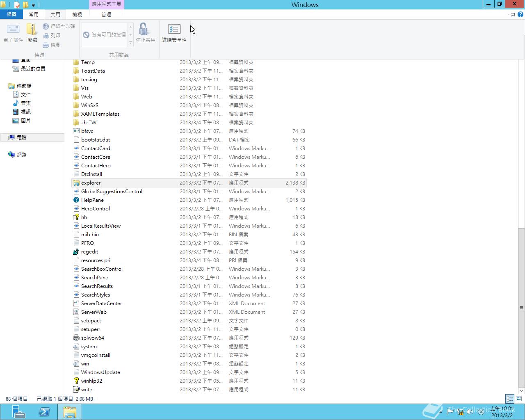Viewport: 525px width, 420px height.
Task: Click the file list vertical scrollbar thumb
Action: tap(521, 308)
